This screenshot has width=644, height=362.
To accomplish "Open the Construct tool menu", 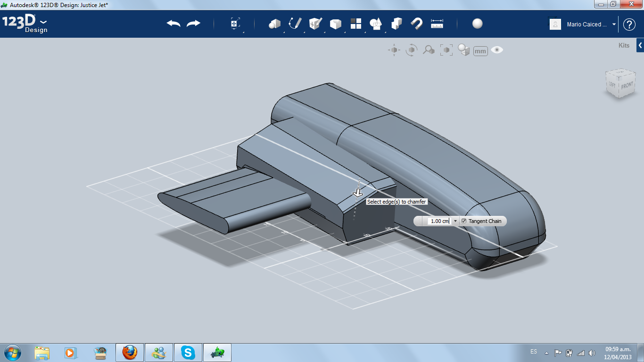I will [315, 24].
